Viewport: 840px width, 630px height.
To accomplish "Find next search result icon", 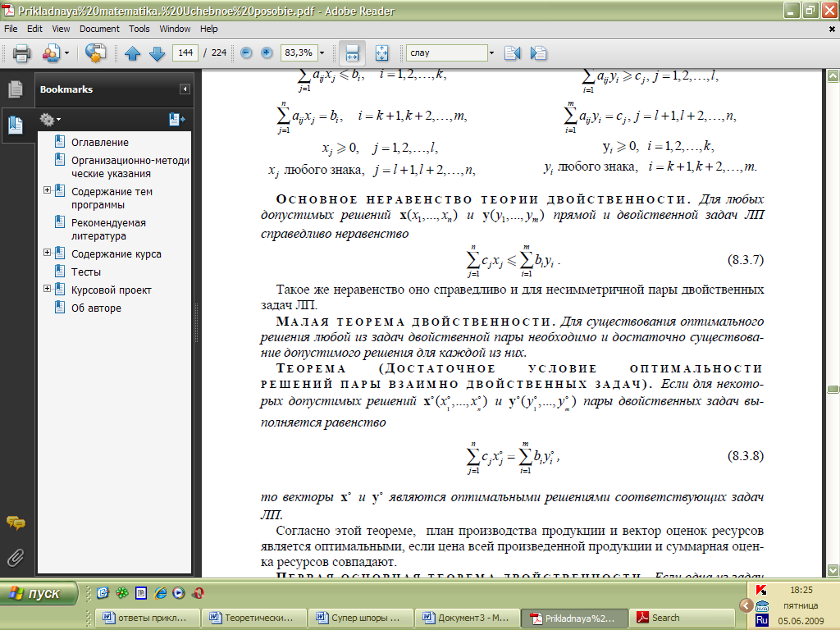I will point(538,53).
